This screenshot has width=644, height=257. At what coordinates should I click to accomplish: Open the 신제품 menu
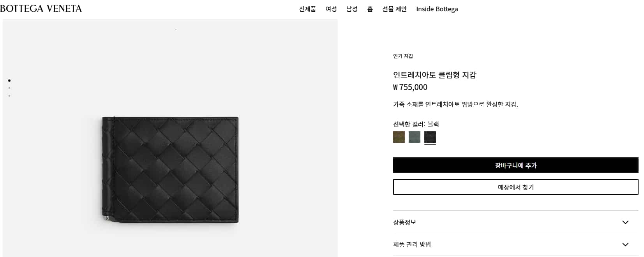tap(307, 9)
